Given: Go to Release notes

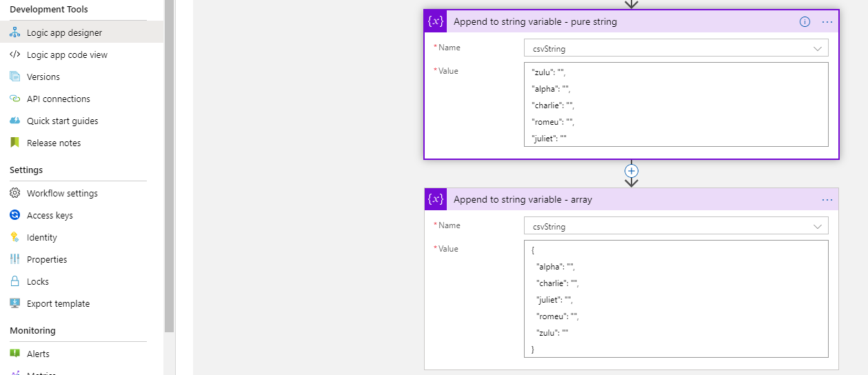Looking at the screenshot, I should click(54, 143).
